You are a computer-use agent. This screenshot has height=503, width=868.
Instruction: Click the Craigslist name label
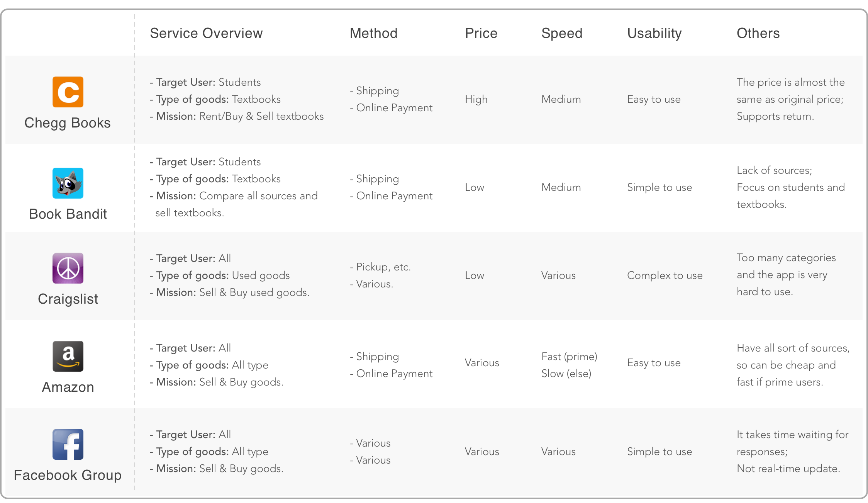tap(68, 299)
